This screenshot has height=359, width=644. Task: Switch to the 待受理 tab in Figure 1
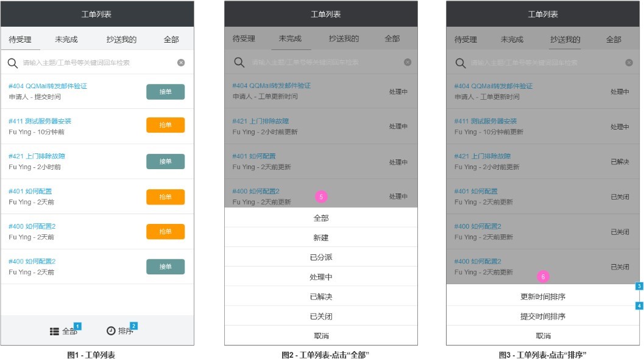tap(20, 40)
